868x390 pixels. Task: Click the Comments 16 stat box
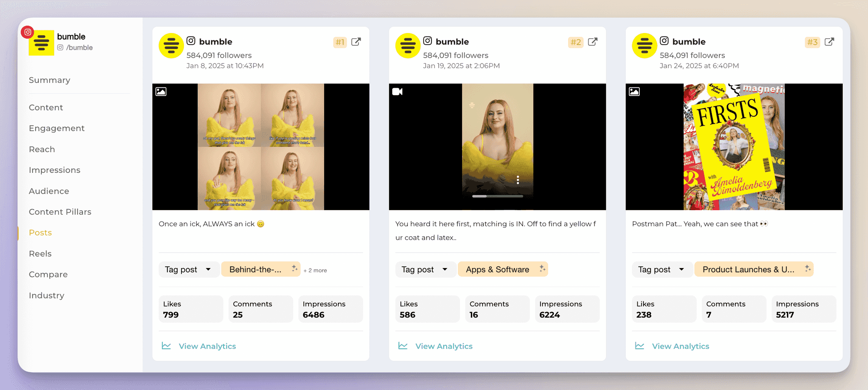497,309
